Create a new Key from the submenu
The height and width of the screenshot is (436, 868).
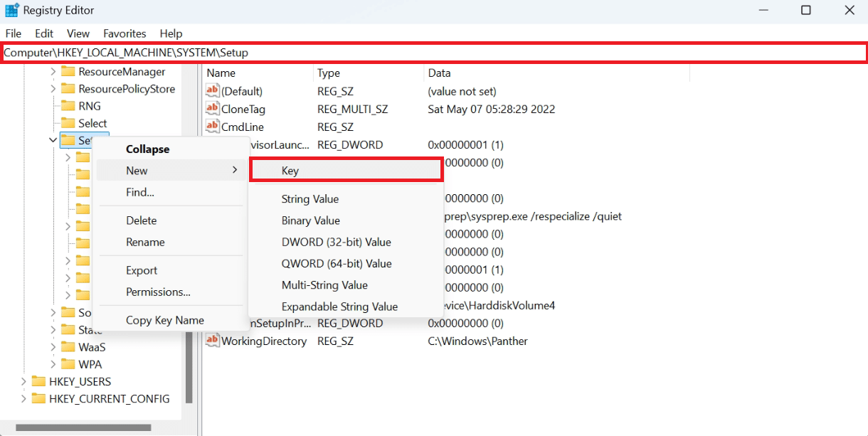[346, 171]
